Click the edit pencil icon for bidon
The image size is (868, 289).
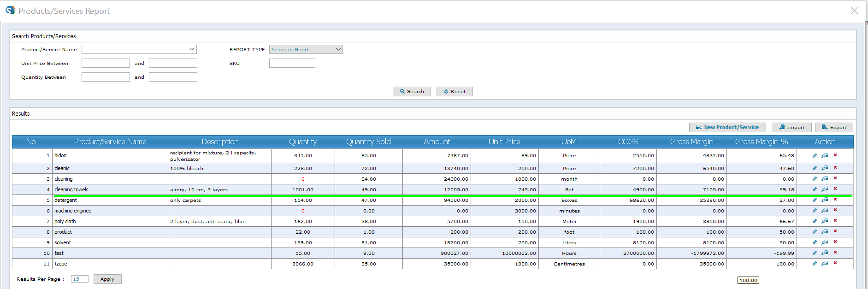click(815, 156)
